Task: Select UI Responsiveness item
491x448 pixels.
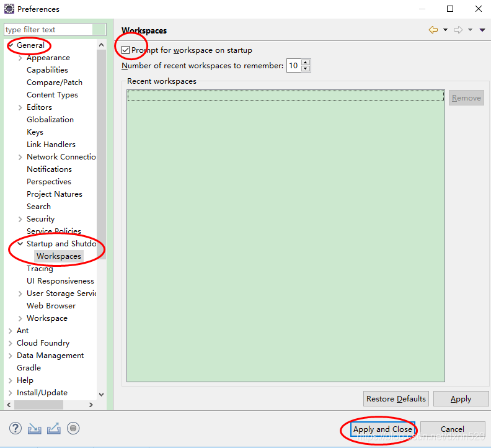Action: coord(60,281)
